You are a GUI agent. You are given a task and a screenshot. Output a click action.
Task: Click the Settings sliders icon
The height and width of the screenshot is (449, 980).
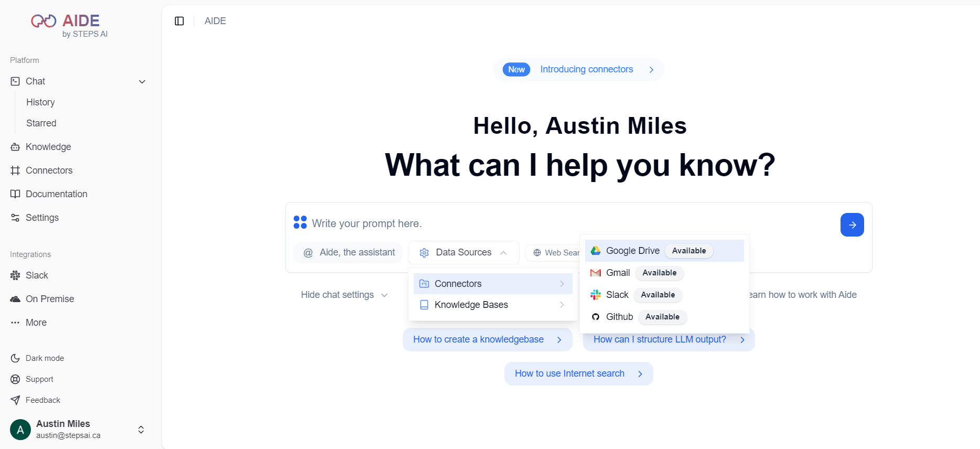[15, 218]
